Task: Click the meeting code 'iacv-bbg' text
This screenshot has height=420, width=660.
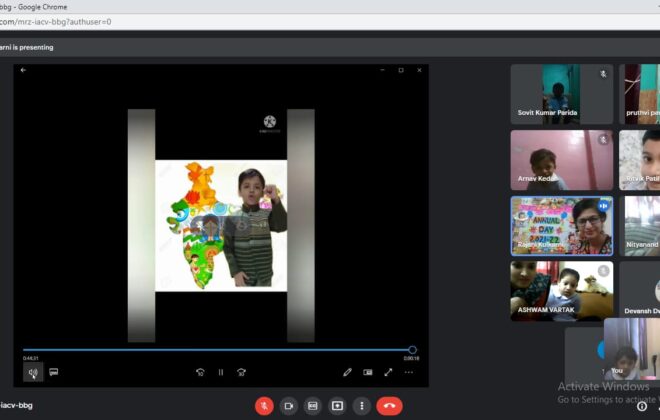Action: [16, 406]
